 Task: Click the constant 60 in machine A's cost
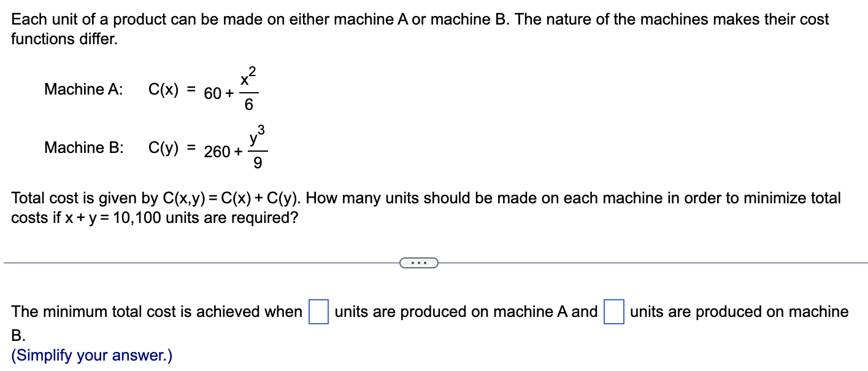point(211,93)
